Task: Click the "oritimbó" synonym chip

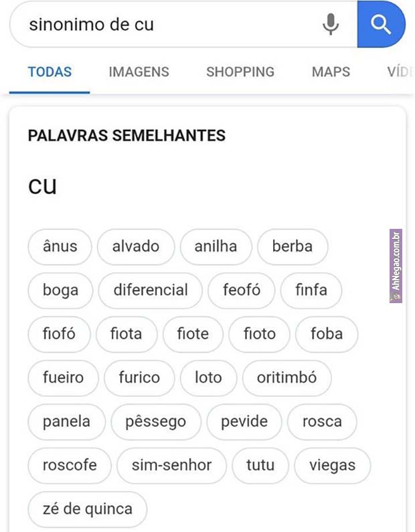Action: 286,377
